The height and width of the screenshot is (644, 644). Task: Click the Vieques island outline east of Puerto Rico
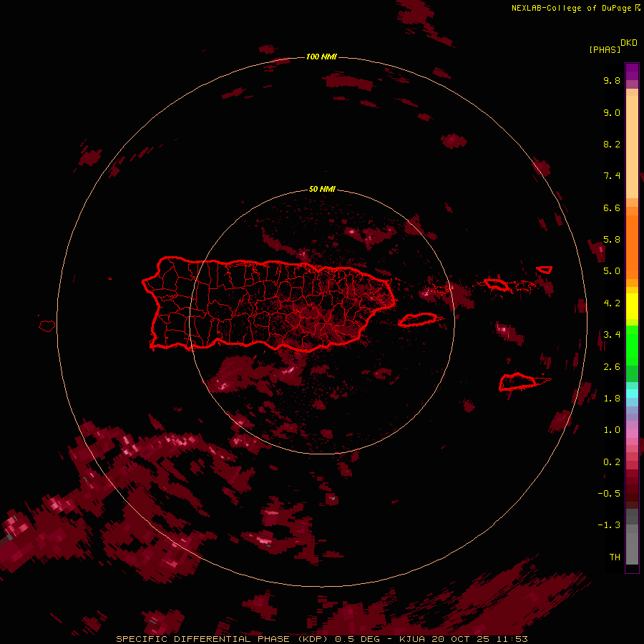pyautogui.click(x=418, y=320)
